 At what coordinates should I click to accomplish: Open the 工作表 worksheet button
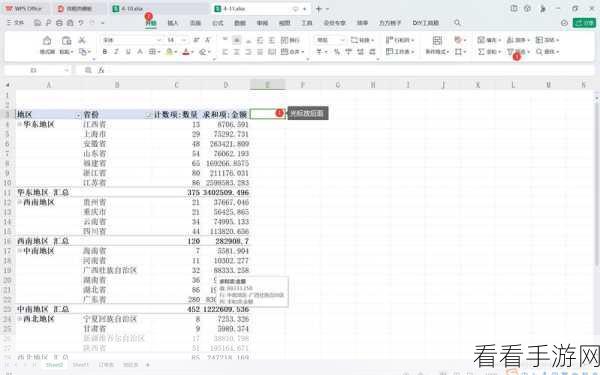(400, 51)
